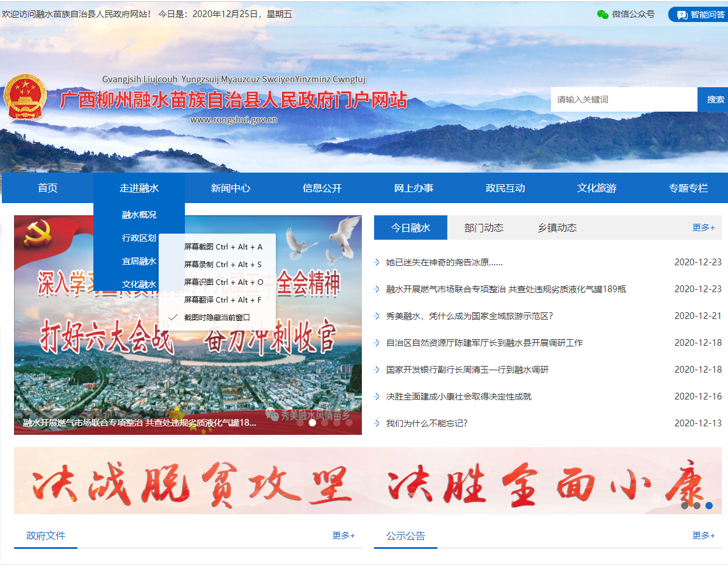Select the blue dot on 决战脱贫攻坚 banner
728x566 pixels.
[x=708, y=505]
